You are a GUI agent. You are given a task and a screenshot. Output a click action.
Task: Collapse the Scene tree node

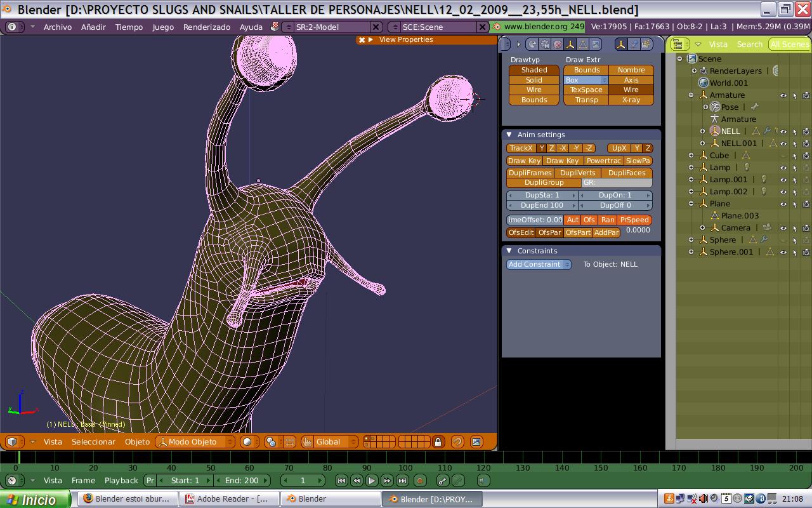pyautogui.click(x=679, y=58)
